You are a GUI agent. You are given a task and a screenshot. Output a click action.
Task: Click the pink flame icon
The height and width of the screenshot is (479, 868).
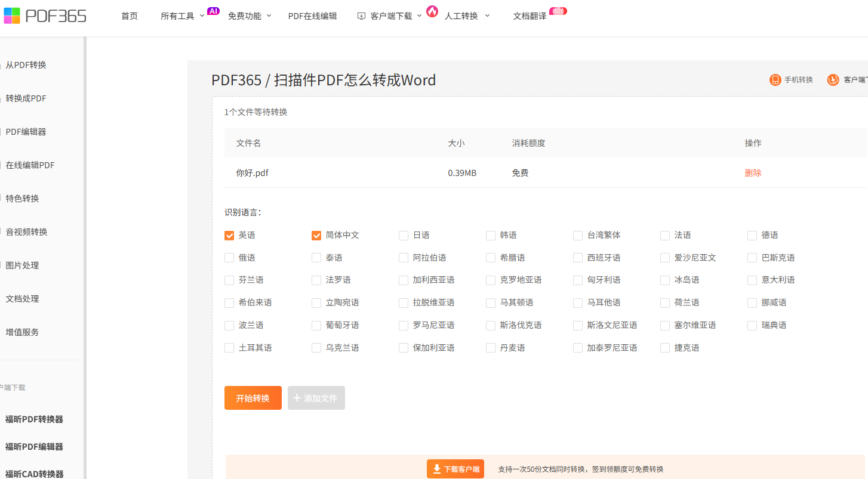[x=432, y=11]
